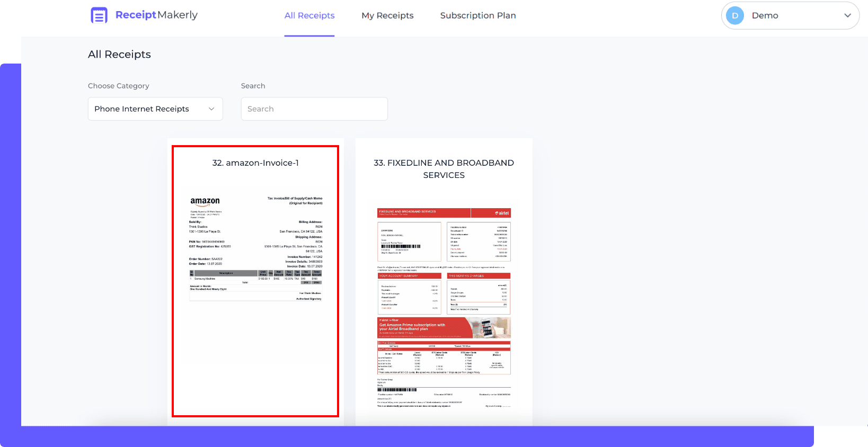The height and width of the screenshot is (447, 868).
Task: Open the amazon-Invoice-1 receipt thumbnail
Action: tap(255, 248)
